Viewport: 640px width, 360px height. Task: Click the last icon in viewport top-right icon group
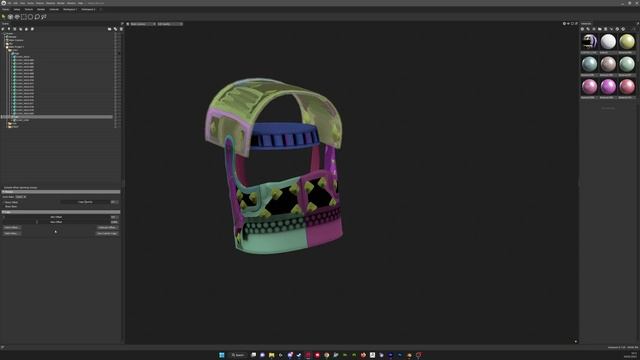(576, 24)
